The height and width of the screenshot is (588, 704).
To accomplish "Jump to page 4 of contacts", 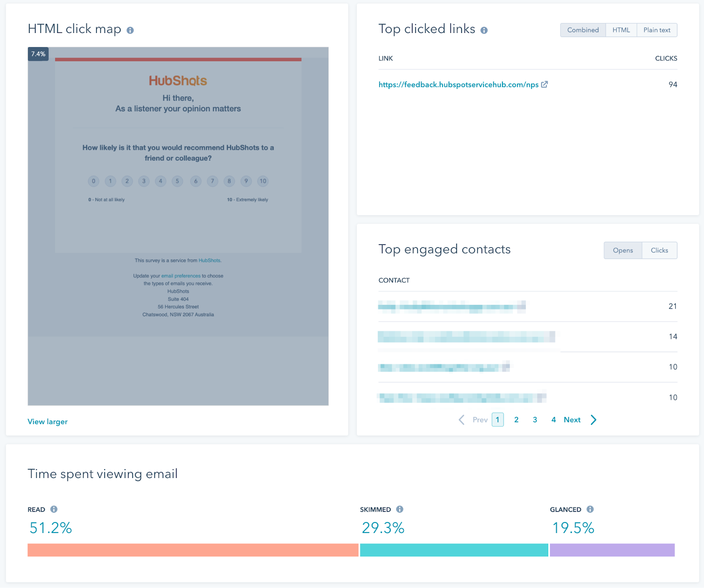I will coord(554,420).
